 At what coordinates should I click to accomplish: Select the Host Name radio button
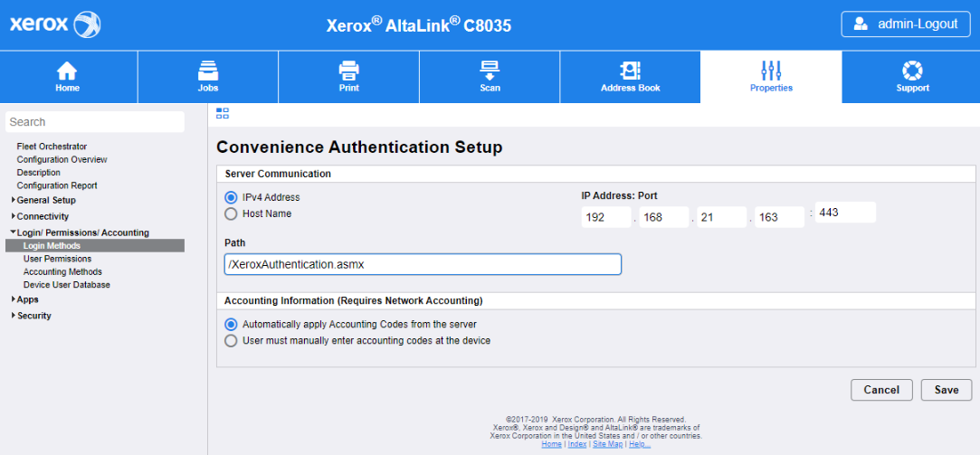pyautogui.click(x=231, y=214)
